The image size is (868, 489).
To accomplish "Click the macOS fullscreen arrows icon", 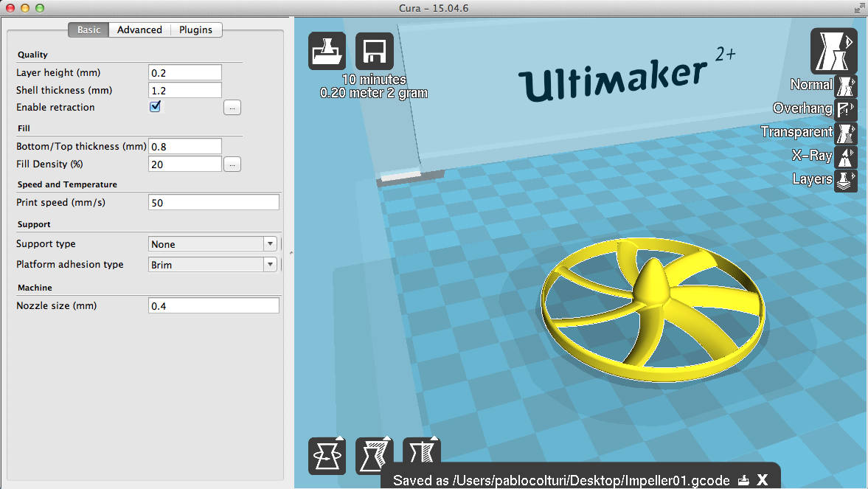I will click(x=858, y=8).
